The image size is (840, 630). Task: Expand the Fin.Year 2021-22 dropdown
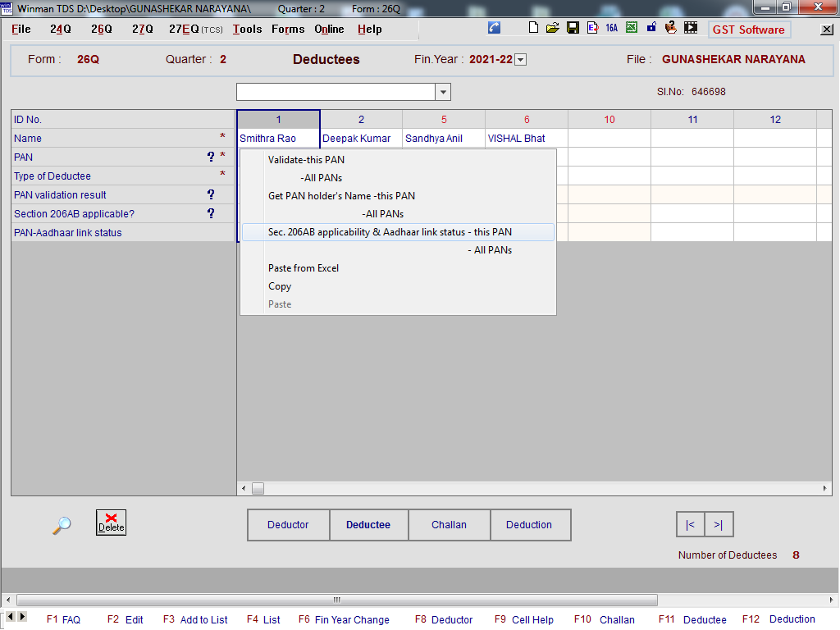[x=520, y=60]
